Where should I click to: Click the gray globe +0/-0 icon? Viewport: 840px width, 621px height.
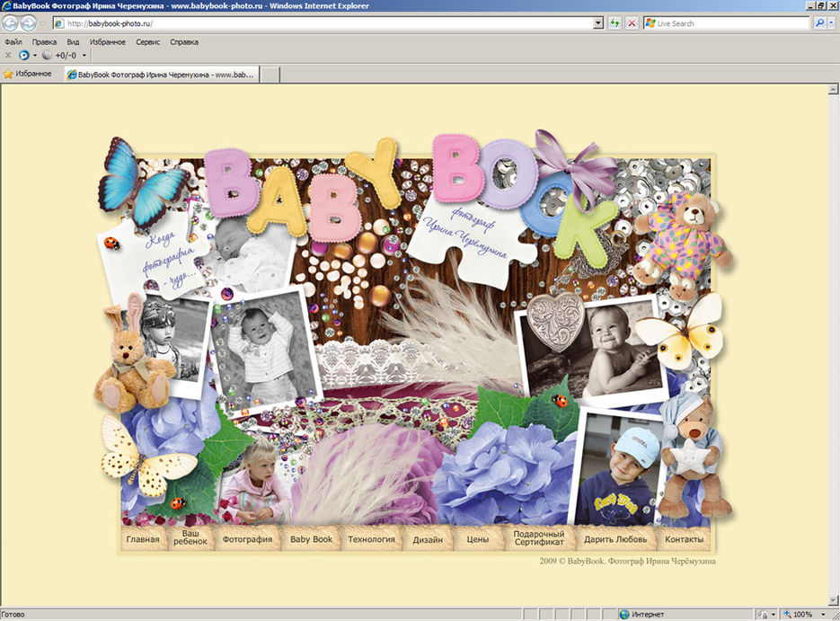point(47,55)
